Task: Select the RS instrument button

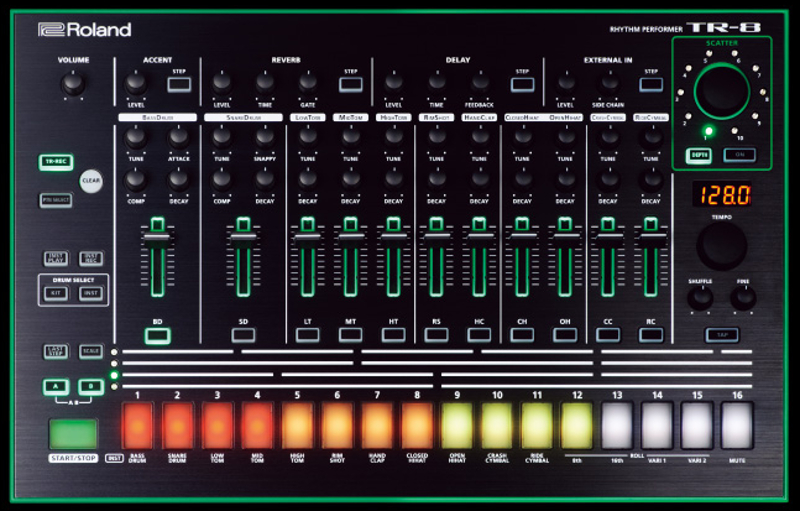Action: [x=436, y=335]
